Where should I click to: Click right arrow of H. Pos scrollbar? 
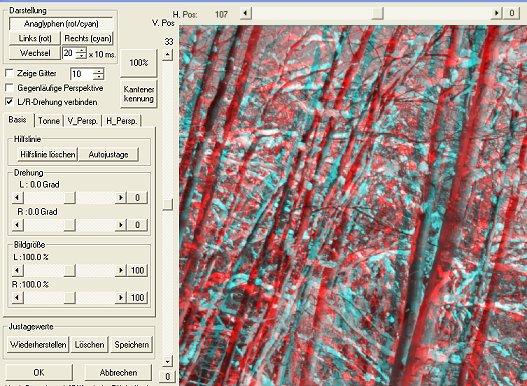coord(496,13)
